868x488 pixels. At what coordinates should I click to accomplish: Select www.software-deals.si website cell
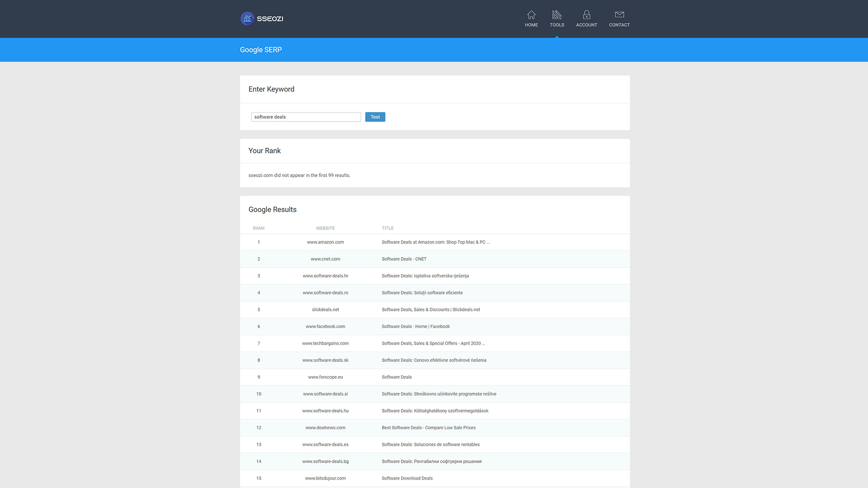325,394
